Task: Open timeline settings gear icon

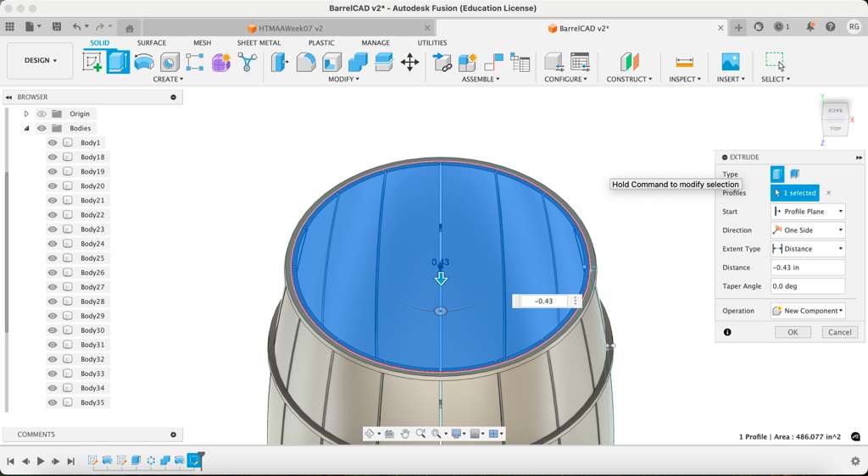Action: click(x=855, y=461)
